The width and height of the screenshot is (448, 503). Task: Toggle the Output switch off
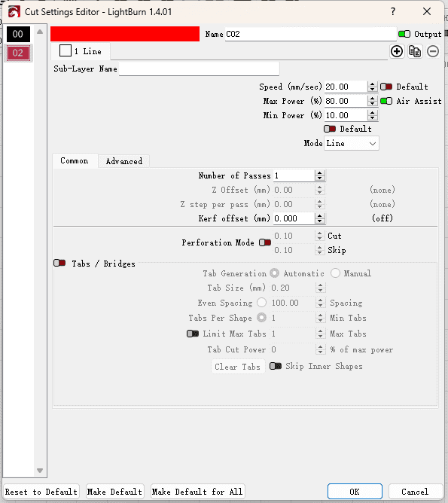pyautogui.click(x=404, y=34)
